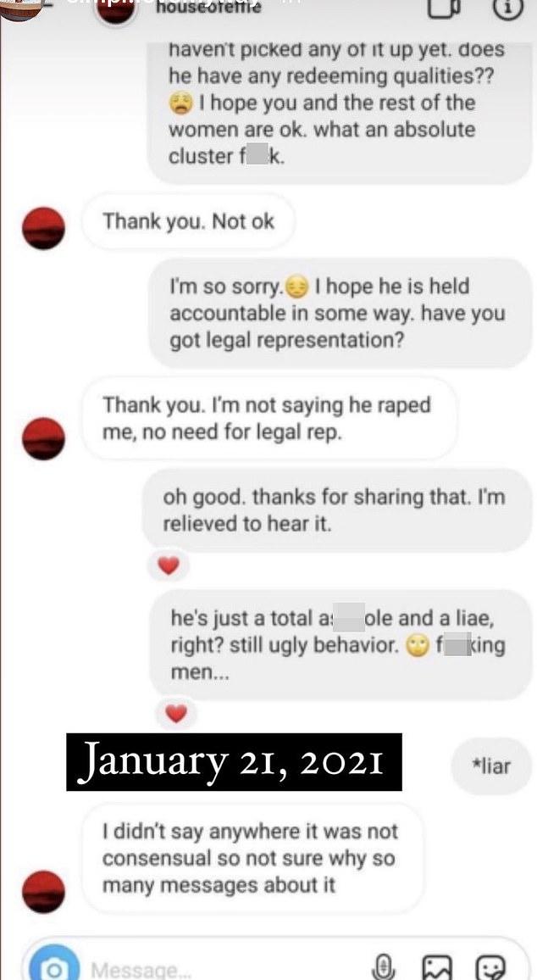Click the January 21, 2021 date label
This screenshot has height=980, width=537.
pos(234,762)
